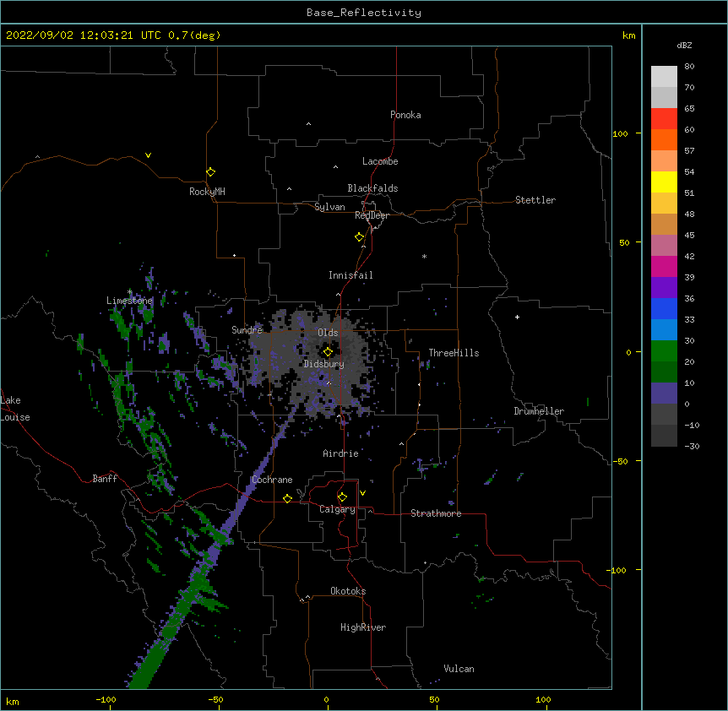Click the Banff label
Viewport: 728px width, 711px height.
point(105,479)
